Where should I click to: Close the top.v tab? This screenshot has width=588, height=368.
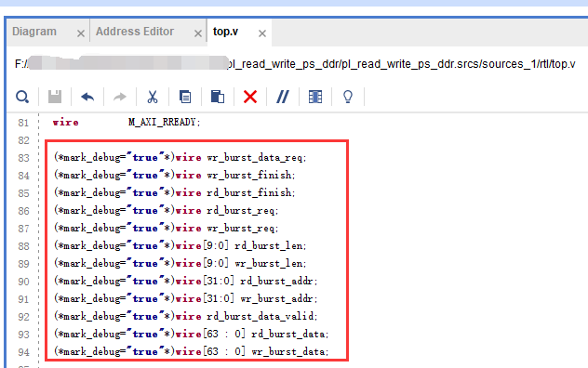[x=262, y=33]
